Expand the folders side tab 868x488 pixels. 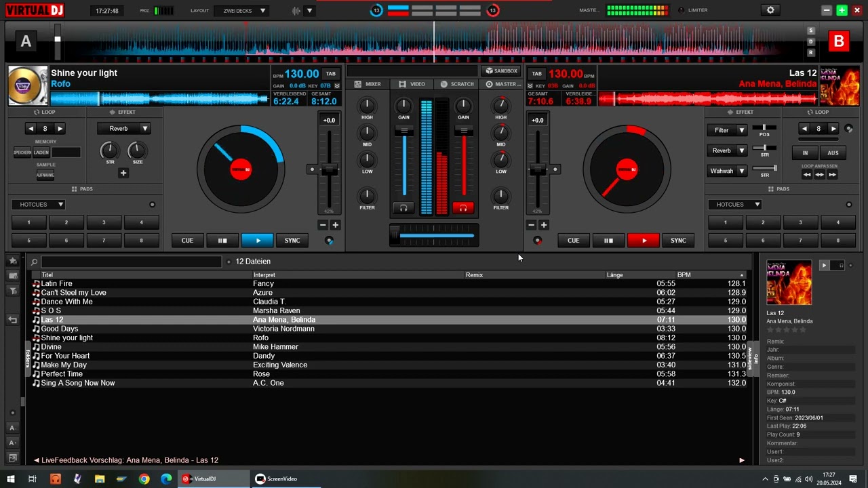[x=28, y=359]
